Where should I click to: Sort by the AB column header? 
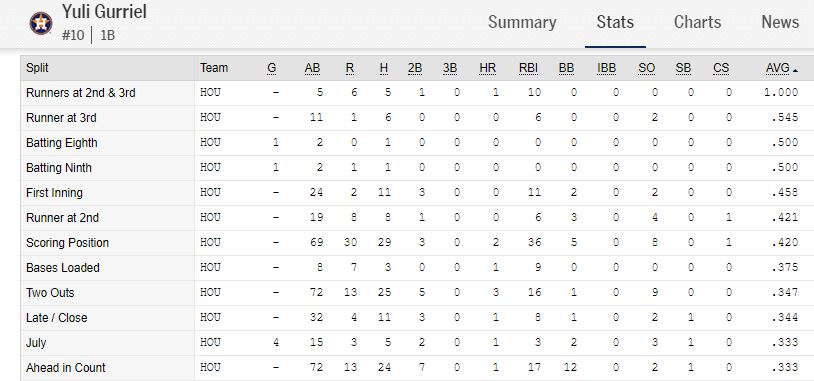pos(313,68)
